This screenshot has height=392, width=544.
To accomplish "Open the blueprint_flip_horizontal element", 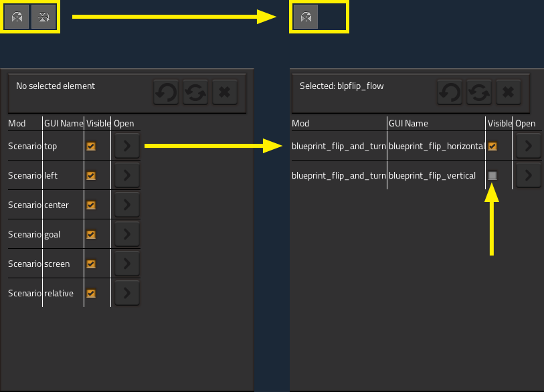I will click(528, 146).
